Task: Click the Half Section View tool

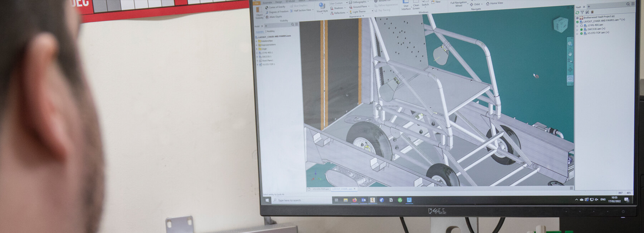Action: click(301, 10)
